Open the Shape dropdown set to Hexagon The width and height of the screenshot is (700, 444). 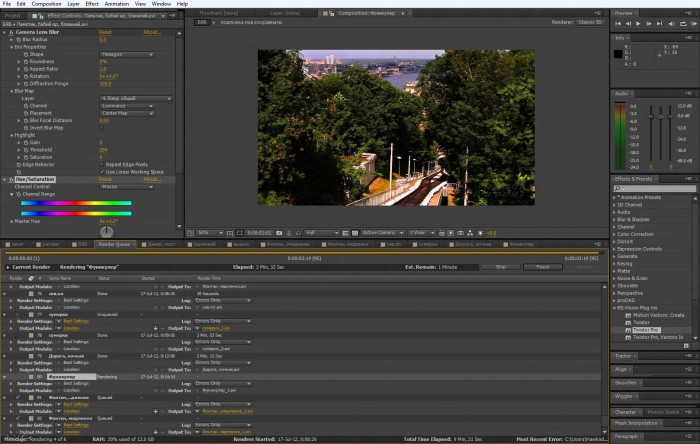pyautogui.click(x=127, y=54)
